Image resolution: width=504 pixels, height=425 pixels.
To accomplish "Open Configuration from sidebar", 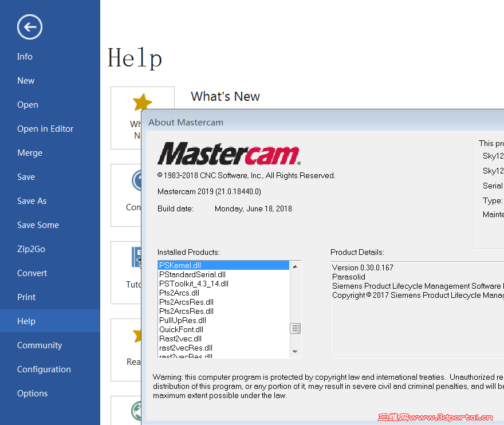I will point(44,369).
